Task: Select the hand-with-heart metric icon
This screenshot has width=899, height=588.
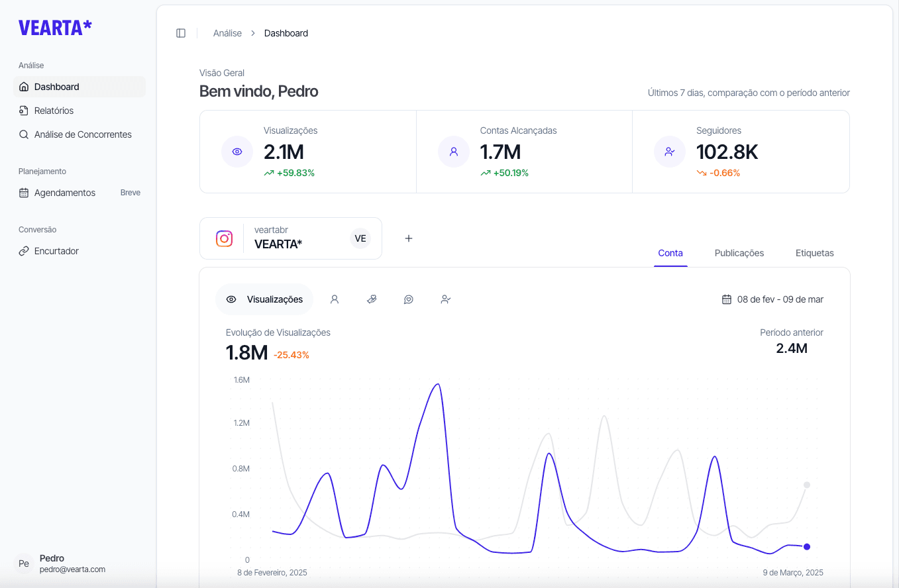Action: 372,299
